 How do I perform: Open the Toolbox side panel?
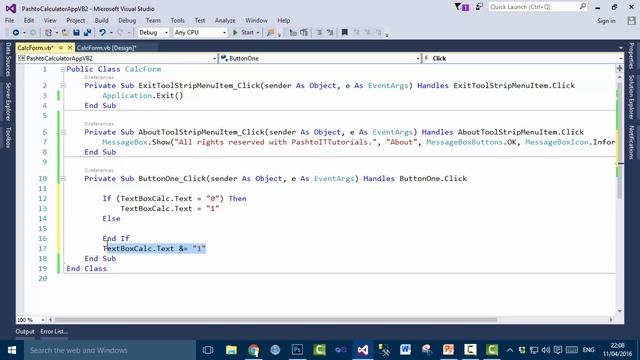(x=8, y=137)
